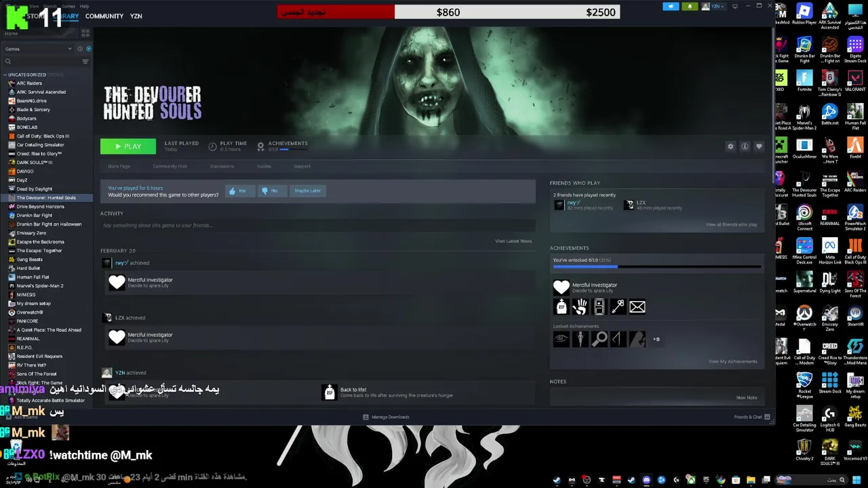The image size is (868, 488).
Task: Select BeamNG.drive in library list
Action: [31, 101]
